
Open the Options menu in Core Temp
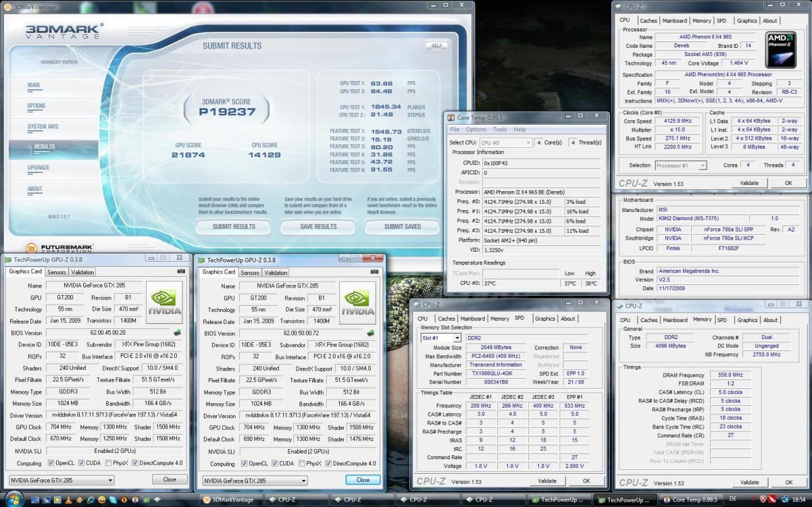pyautogui.click(x=476, y=130)
